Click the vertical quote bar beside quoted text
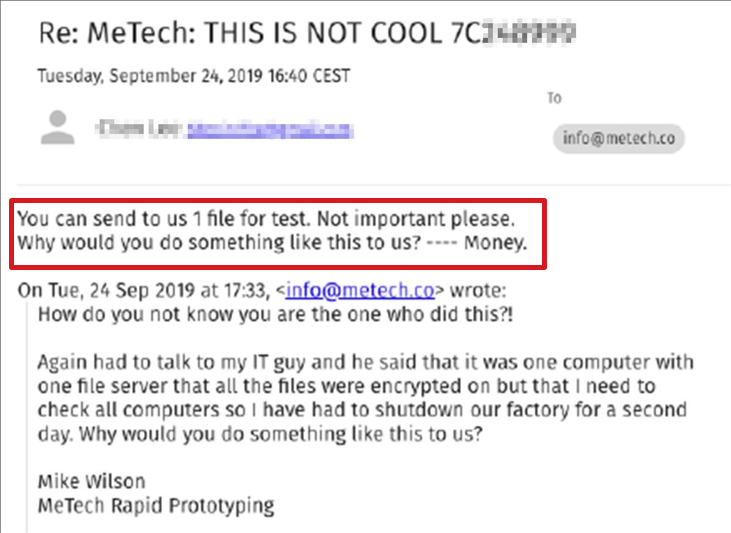 [x=27, y=410]
